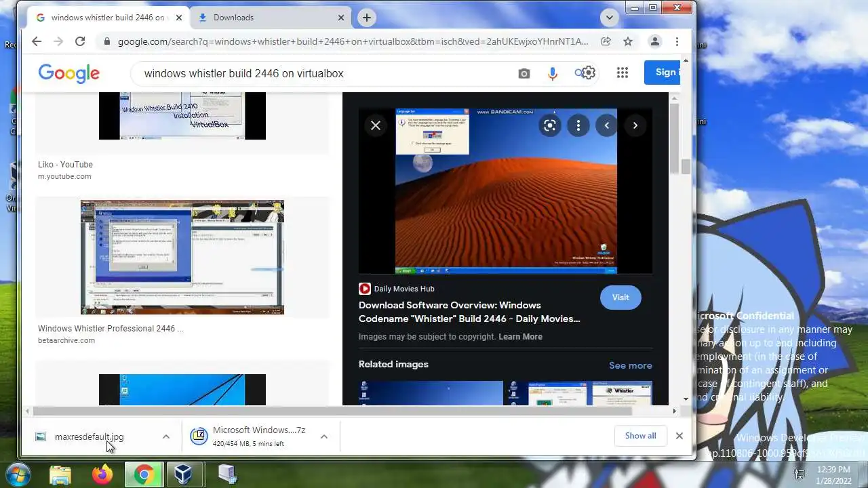Open the maxresdefault.jpg downloaded file
The image size is (868, 488).
click(90, 436)
